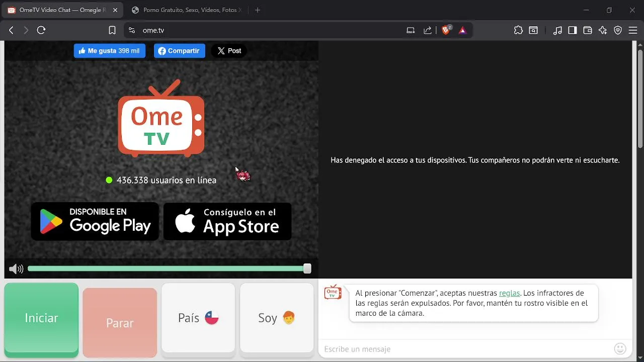Restore down the browser window
This screenshot has width=644, height=362.
[x=609, y=10]
